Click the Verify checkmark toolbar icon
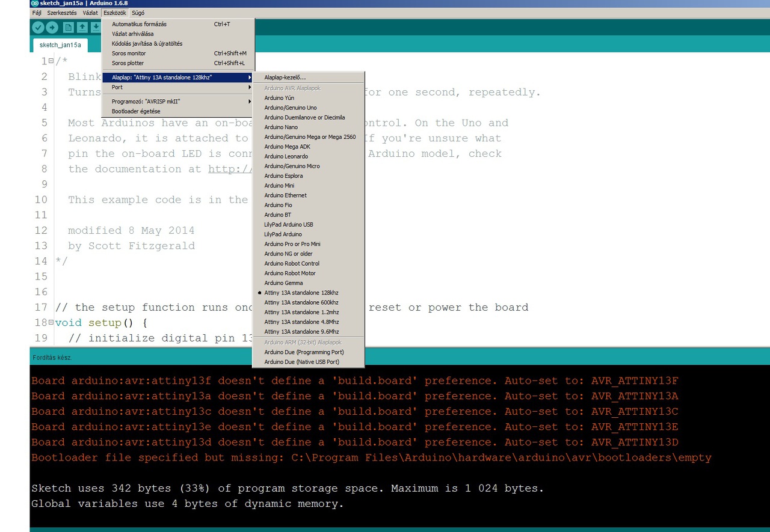 point(38,27)
